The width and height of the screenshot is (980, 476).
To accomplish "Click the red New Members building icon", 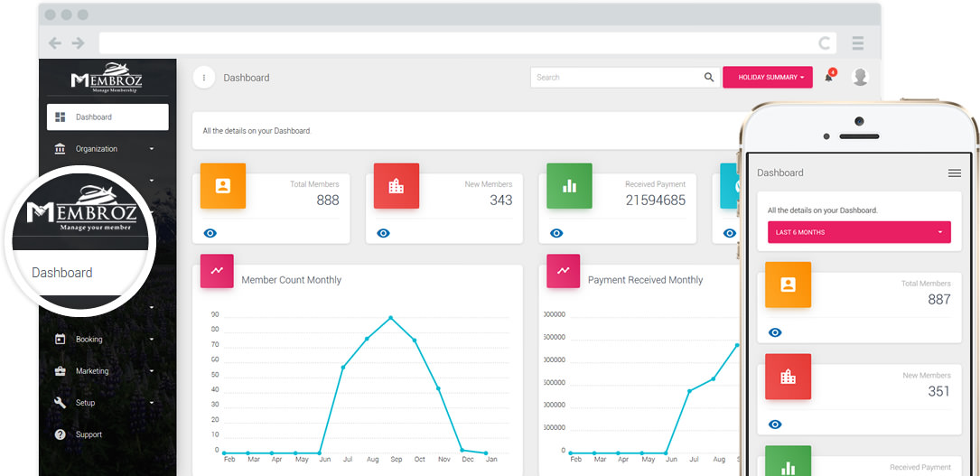I will tap(397, 185).
